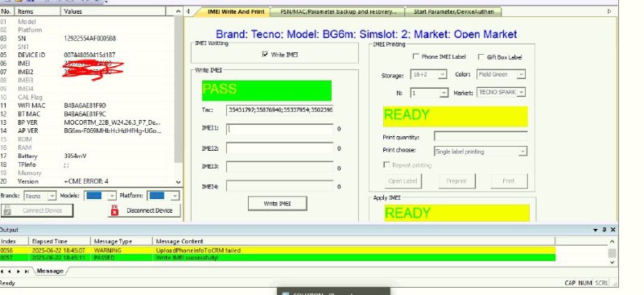Viewport: 644px width, 295px height.
Task: Go to previous output tab arrow
Action: click(x=10, y=272)
